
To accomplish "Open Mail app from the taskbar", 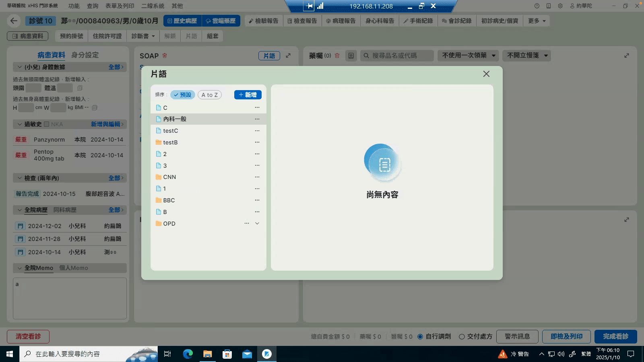I will [x=247, y=354].
